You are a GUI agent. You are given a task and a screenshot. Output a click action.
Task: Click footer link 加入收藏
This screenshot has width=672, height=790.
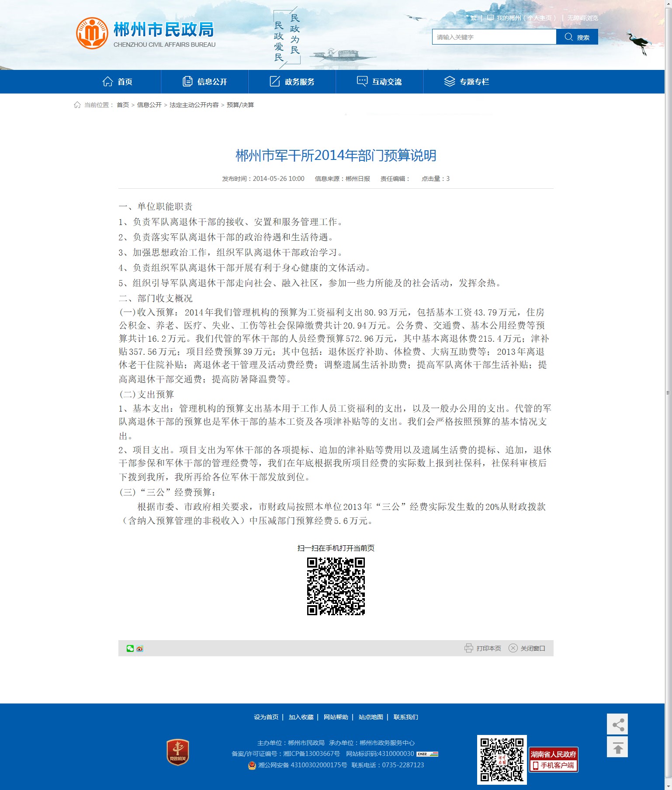coord(301,717)
